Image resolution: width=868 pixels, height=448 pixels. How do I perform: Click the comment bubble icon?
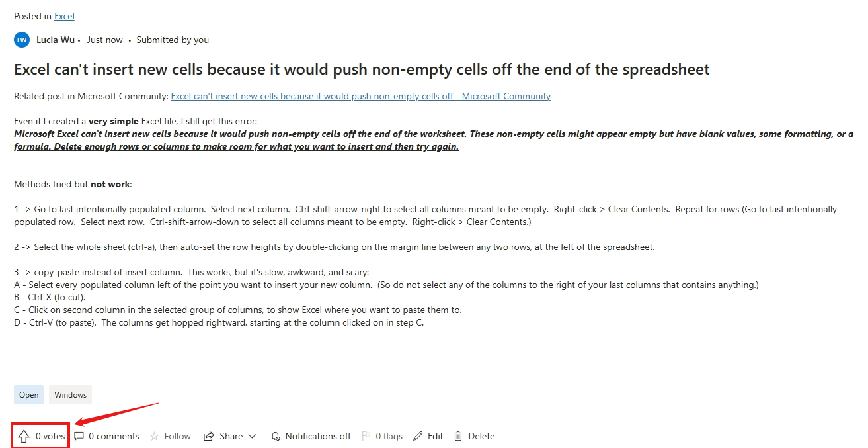79,436
